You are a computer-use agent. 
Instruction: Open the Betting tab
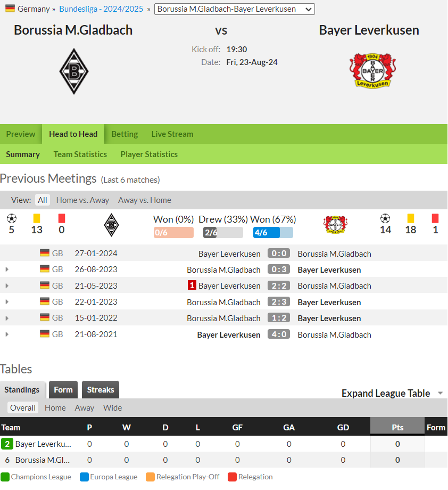click(x=125, y=134)
